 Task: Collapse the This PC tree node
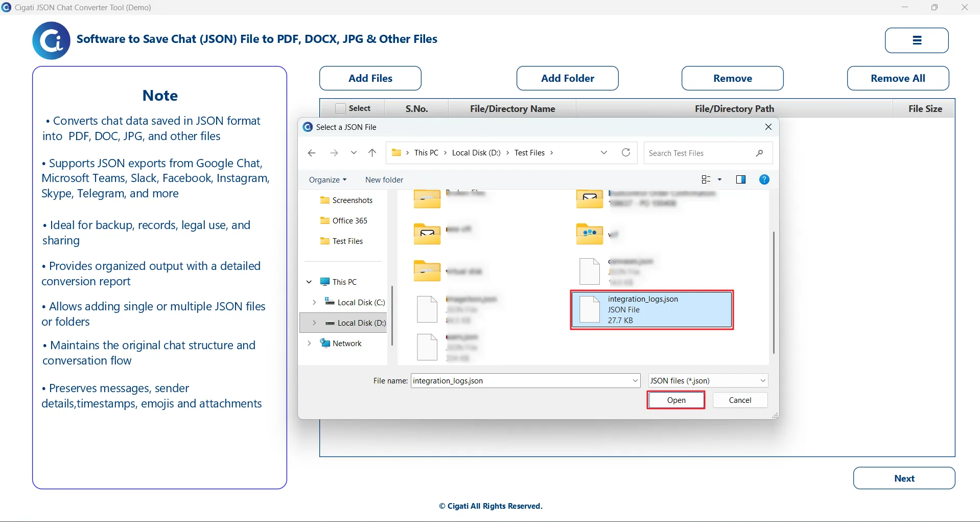pos(309,282)
